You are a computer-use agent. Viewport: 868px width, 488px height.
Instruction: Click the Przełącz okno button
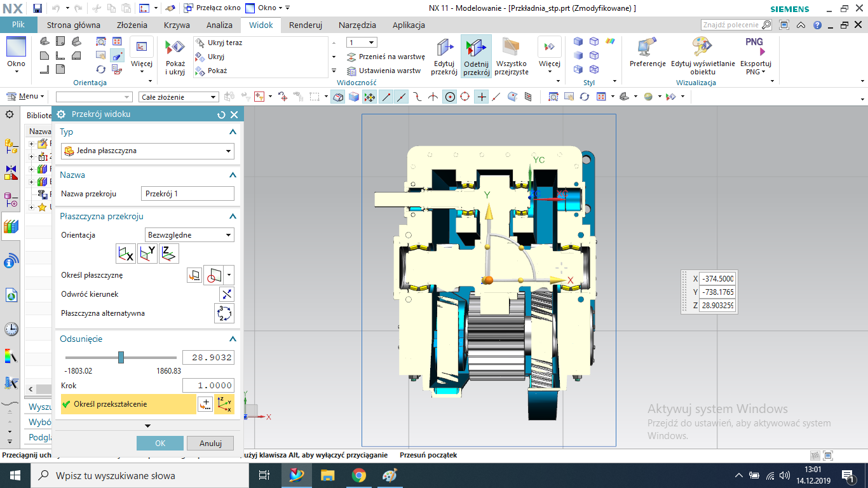coord(212,8)
